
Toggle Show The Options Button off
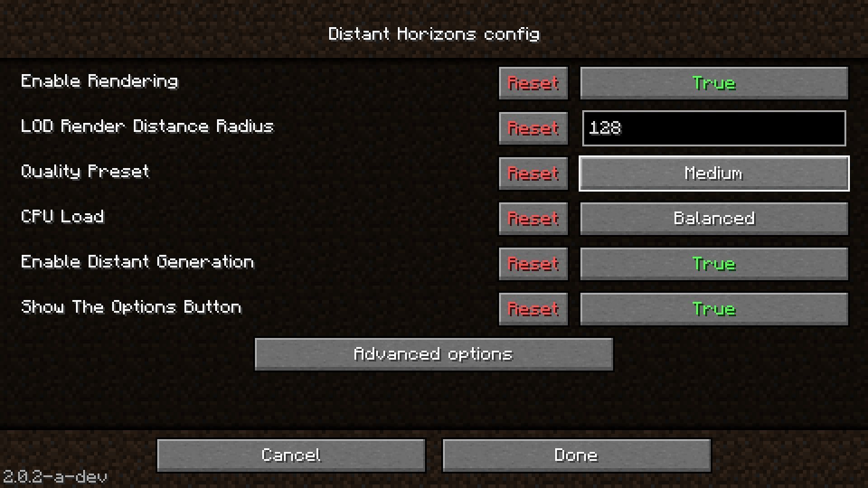[x=712, y=309]
